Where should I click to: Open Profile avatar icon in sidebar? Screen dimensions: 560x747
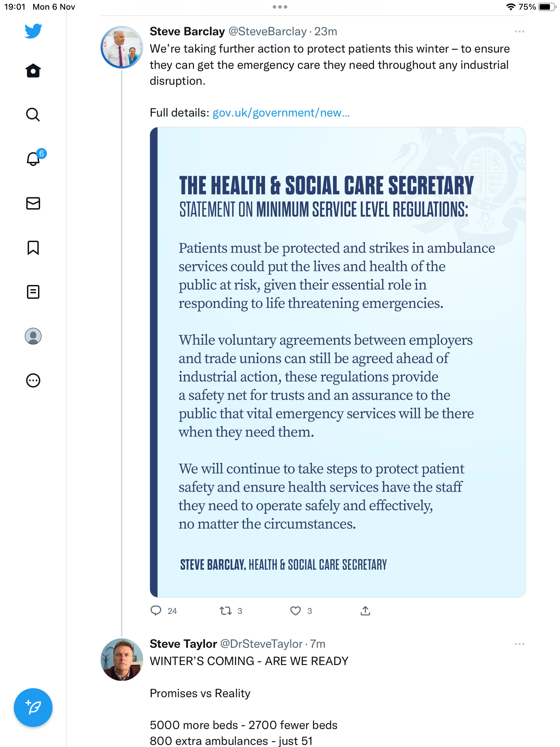(x=33, y=336)
